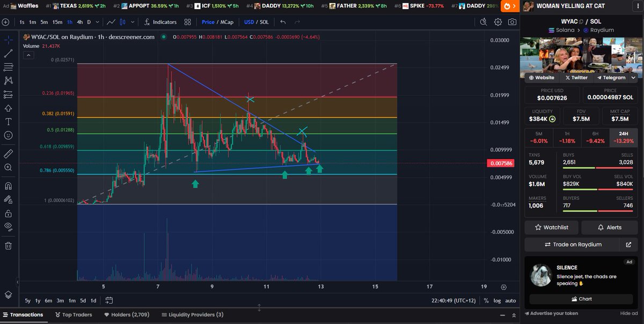The height and width of the screenshot is (324, 644).
Task: Click the add symbol plus icon
Action: point(6,22)
